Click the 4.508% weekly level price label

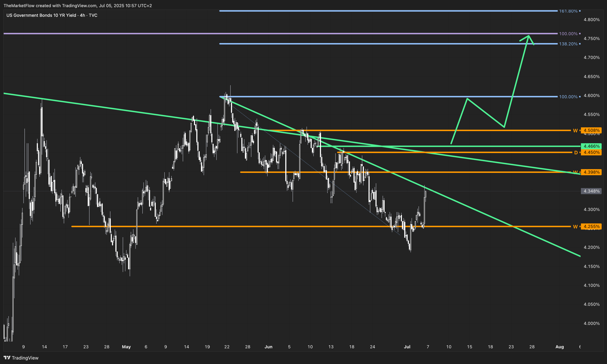pos(591,130)
